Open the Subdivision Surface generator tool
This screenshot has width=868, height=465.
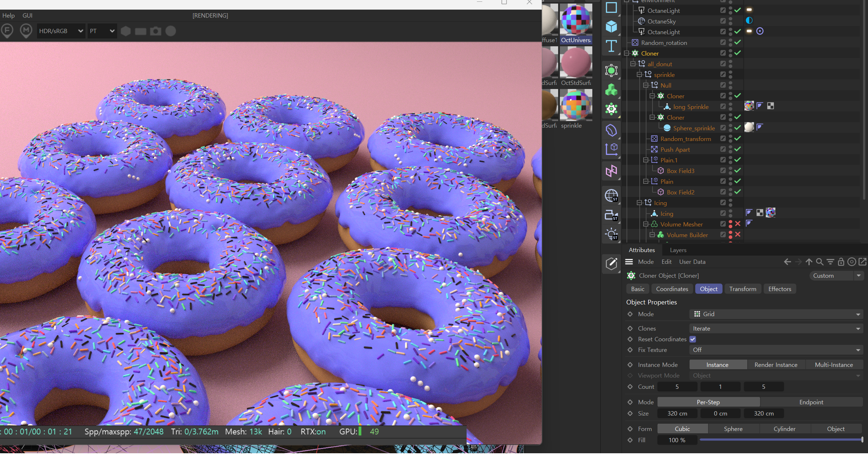611,70
